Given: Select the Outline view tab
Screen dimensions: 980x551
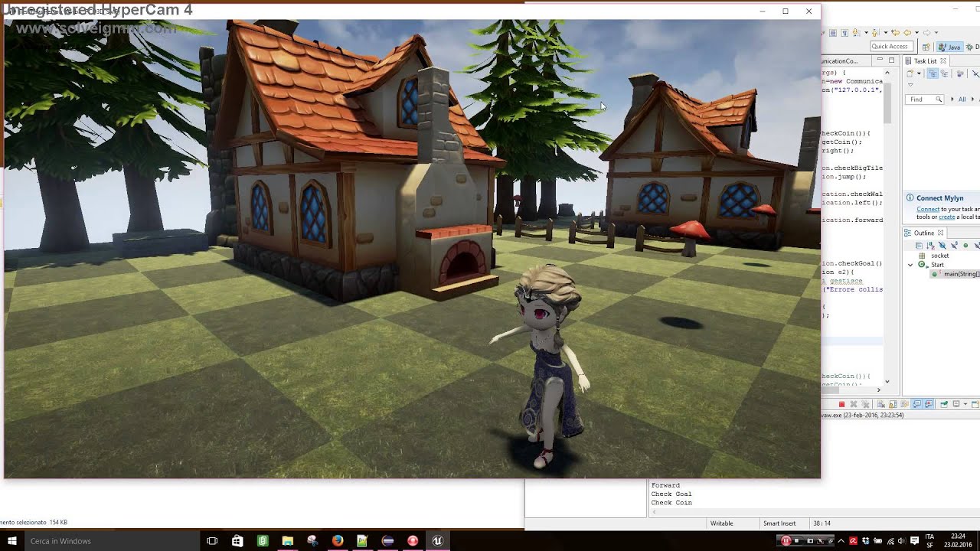Looking at the screenshot, I should click(923, 233).
